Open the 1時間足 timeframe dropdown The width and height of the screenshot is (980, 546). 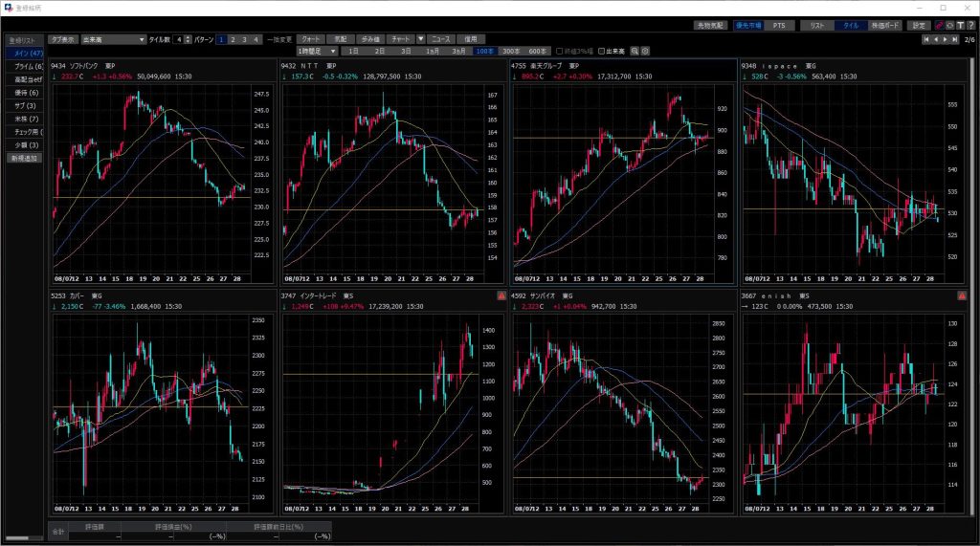318,51
